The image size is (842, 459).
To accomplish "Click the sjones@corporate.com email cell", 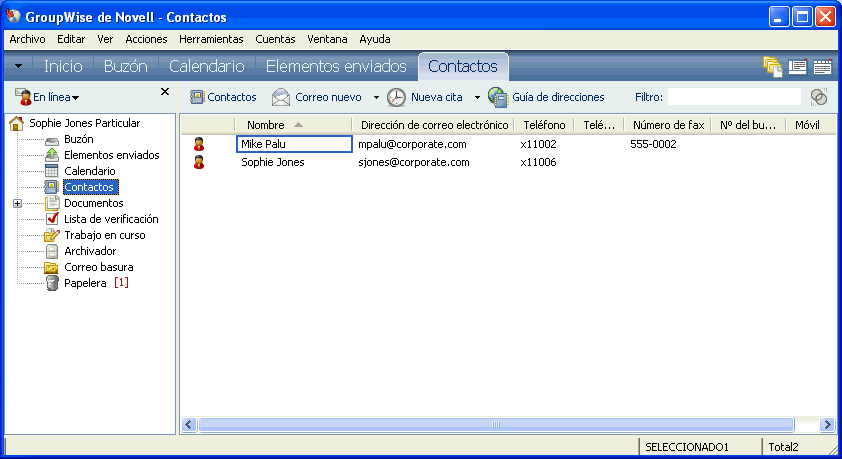I will pos(413,162).
